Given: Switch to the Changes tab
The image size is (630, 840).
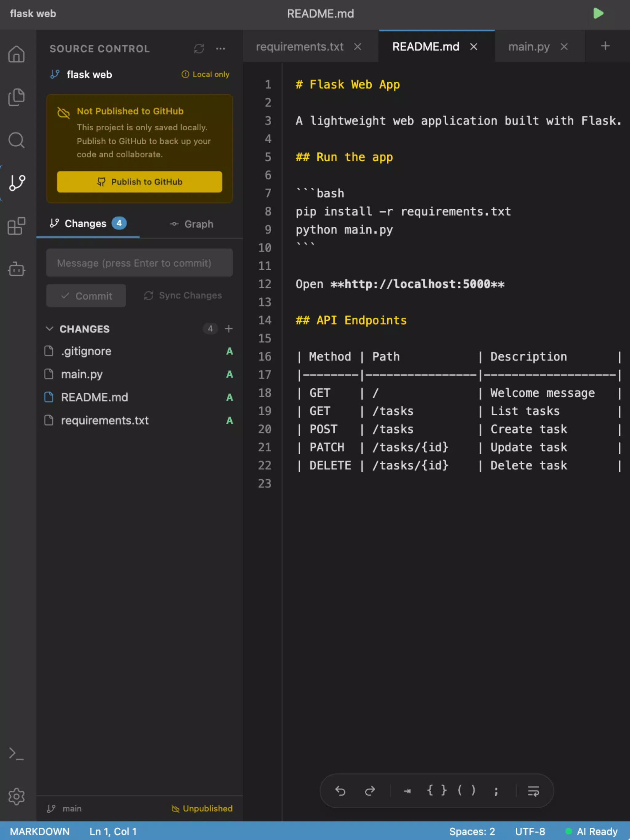Looking at the screenshot, I should point(88,224).
